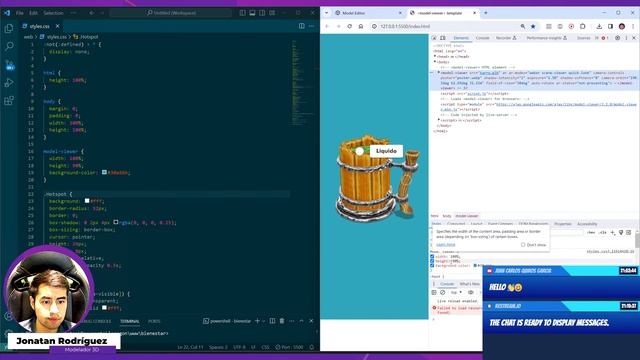The height and width of the screenshot is (360, 640).
Task: Activate DevTools inspect element picker
Action: pos(434,38)
